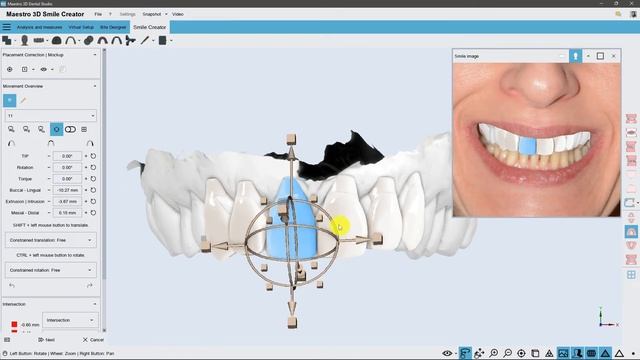Viewport: 640px width, 360px height.
Task: Click the Cancel button
Action: [x=93, y=340]
